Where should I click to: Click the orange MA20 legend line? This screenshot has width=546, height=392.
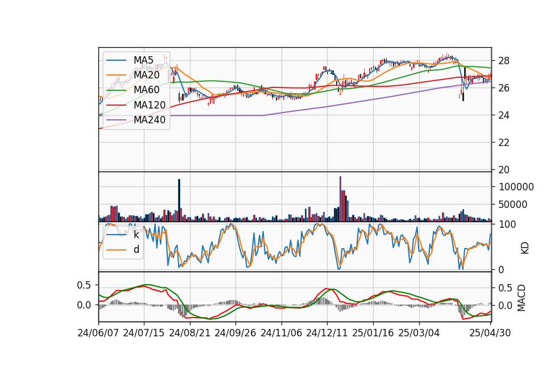(x=116, y=75)
